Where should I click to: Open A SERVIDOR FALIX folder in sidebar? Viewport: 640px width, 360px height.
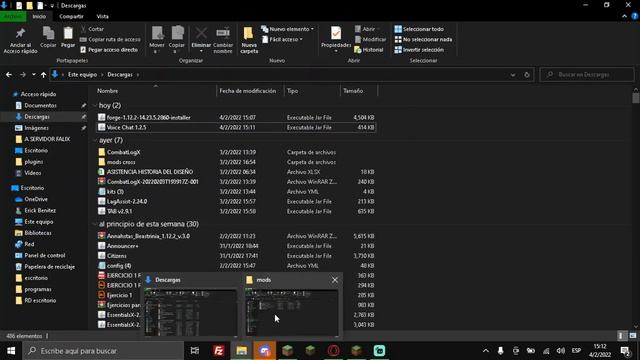tap(47, 139)
